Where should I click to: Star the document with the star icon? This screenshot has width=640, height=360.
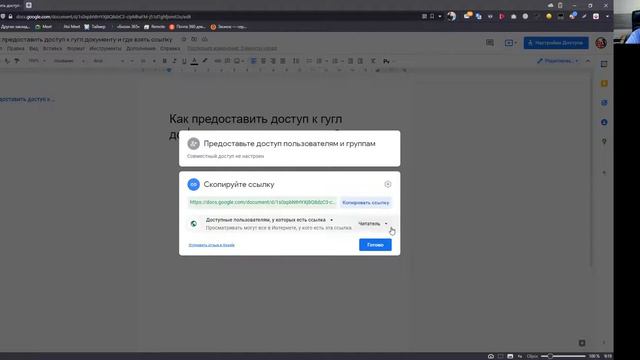click(x=184, y=40)
